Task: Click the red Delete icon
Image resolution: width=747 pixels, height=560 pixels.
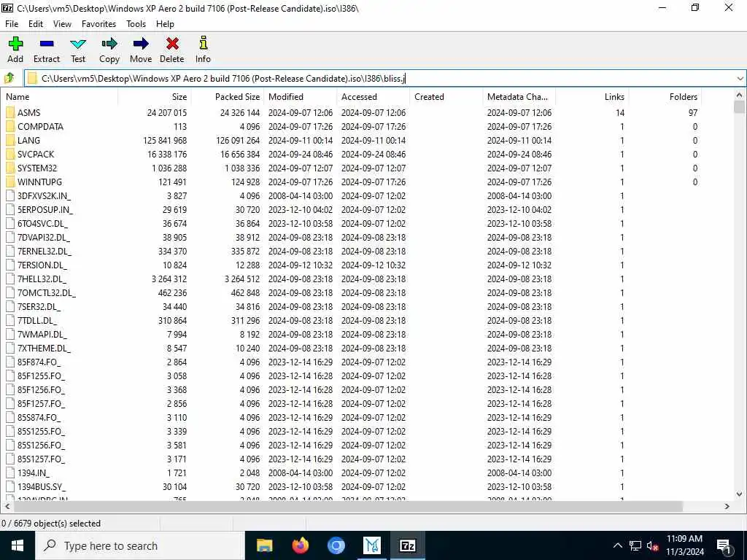Action: click(x=172, y=44)
